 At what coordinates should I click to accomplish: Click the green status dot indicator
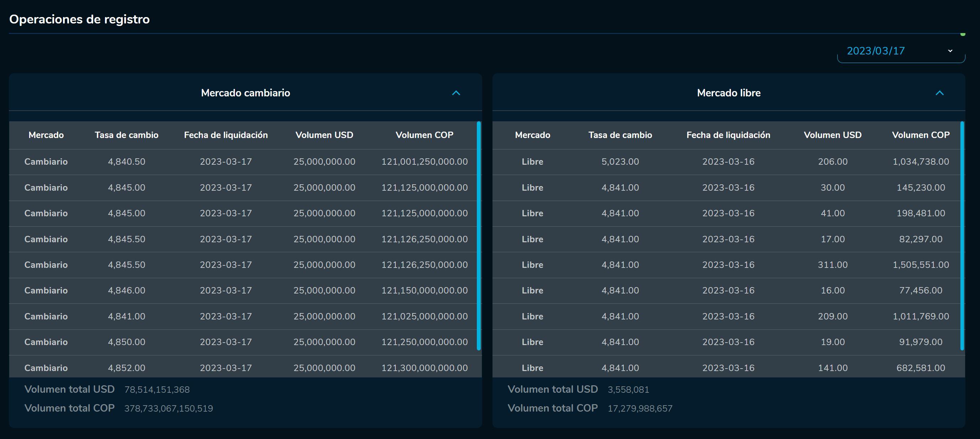pos(963,35)
